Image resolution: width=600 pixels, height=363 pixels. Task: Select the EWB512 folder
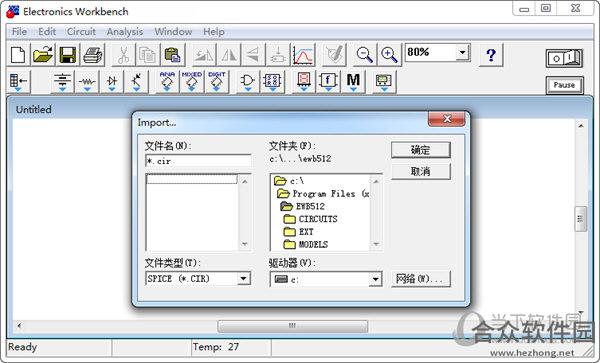coord(303,206)
